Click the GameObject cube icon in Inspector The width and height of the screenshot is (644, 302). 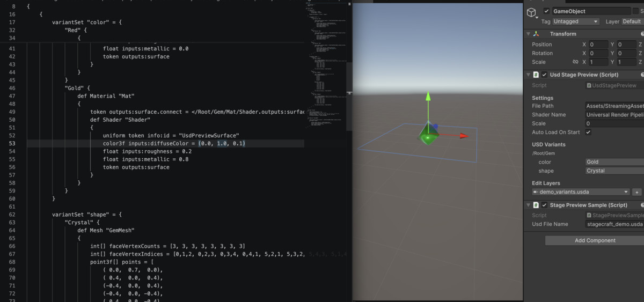(x=531, y=12)
